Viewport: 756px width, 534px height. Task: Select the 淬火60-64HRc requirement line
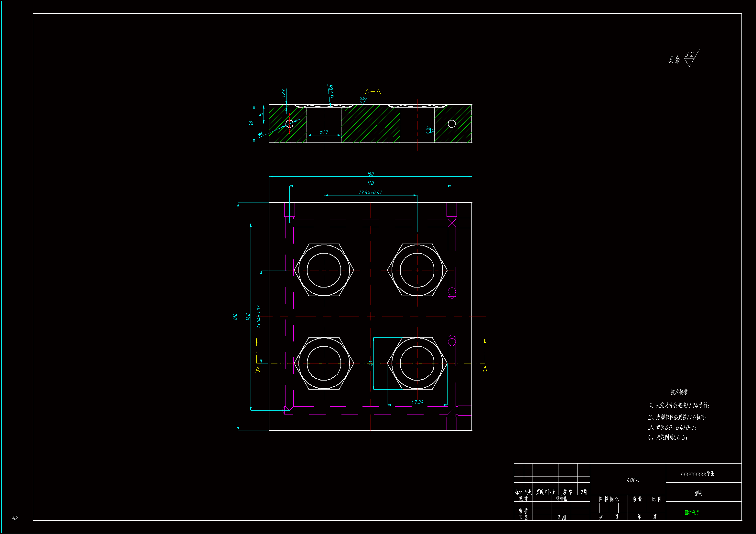pyautogui.click(x=672, y=427)
